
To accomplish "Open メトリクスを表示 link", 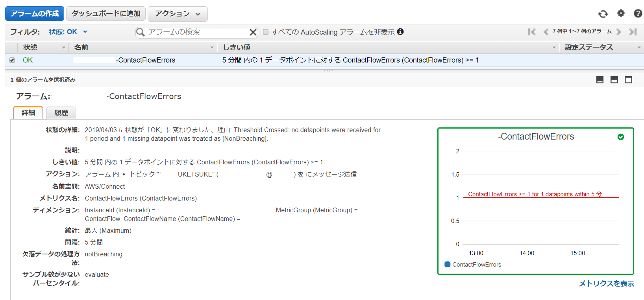I will pos(606,283).
